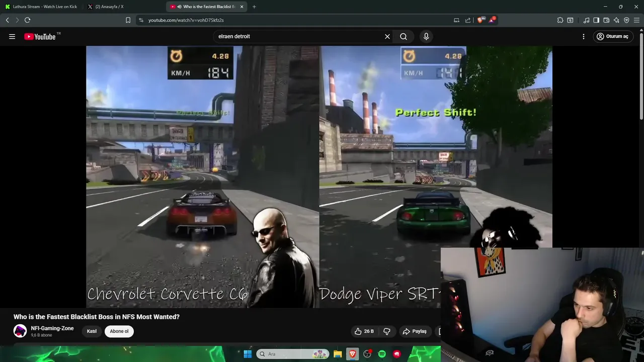Open a new browser tab
This screenshot has height=362, width=644.
254,7
